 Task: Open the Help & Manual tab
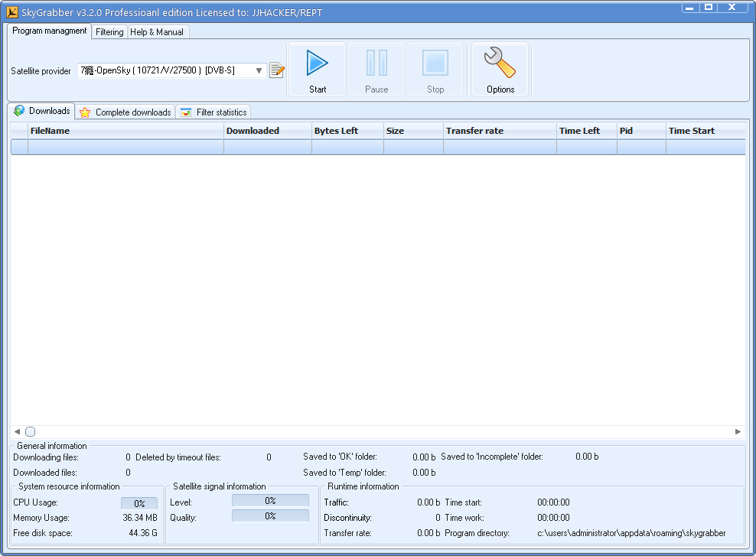click(157, 32)
